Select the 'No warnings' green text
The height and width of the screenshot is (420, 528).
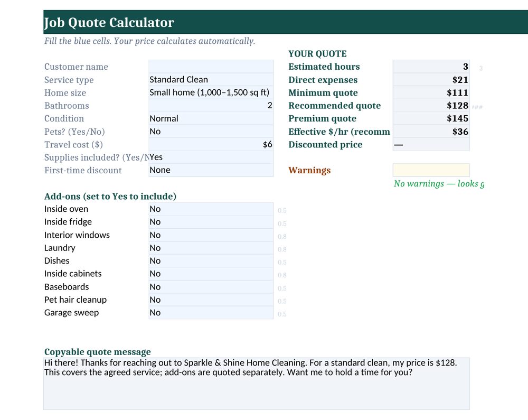pos(439,183)
